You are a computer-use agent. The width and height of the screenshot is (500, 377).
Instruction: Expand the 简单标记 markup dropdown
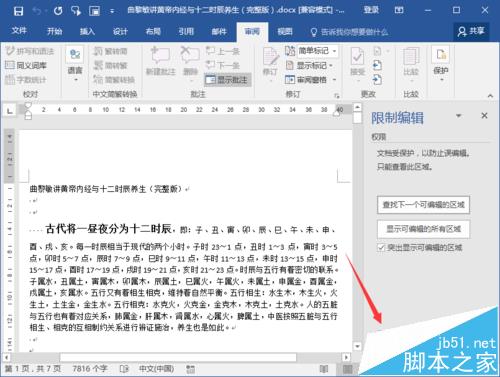coord(334,51)
